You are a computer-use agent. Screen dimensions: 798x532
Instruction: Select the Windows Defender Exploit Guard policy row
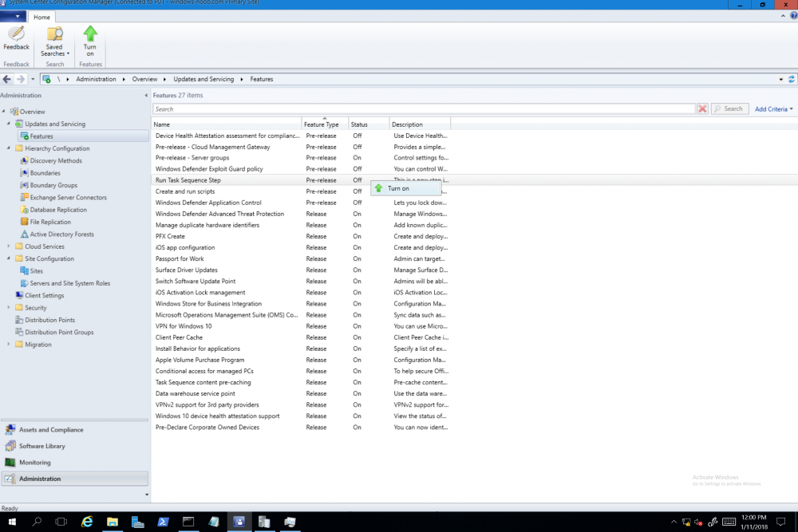click(302, 169)
